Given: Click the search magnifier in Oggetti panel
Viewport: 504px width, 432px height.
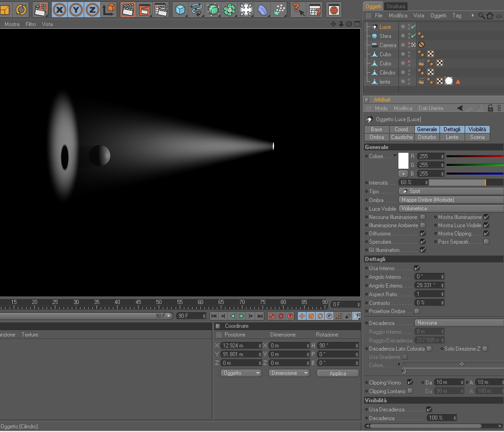Looking at the screenshot, I should tap(482, 16).
